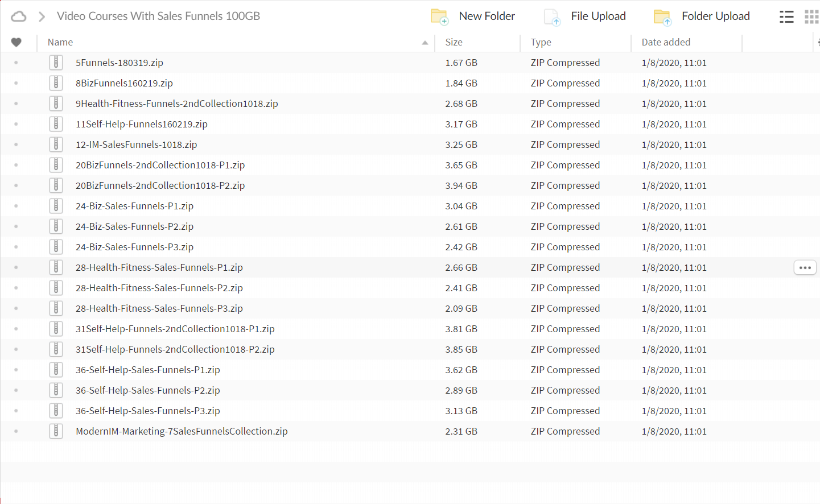820x504 pixels.
Task: Sort files by Date added column
Action: [665, 42]
